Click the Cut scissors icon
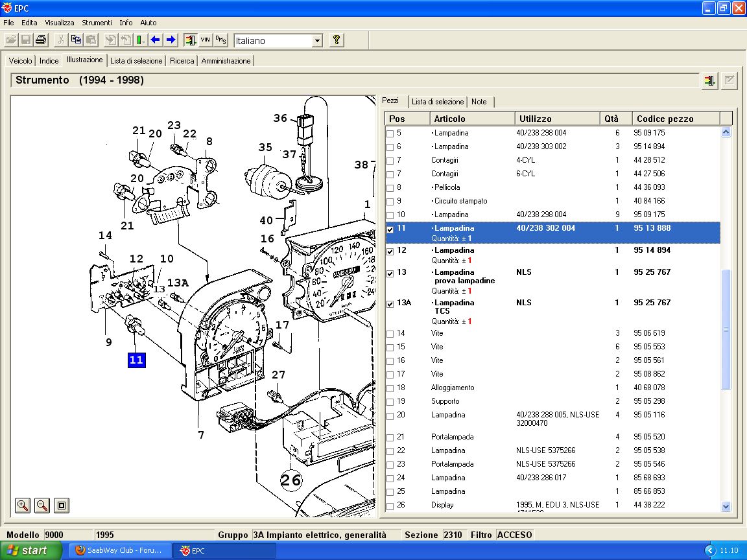747x560 pixels. [x=61, y=40]
